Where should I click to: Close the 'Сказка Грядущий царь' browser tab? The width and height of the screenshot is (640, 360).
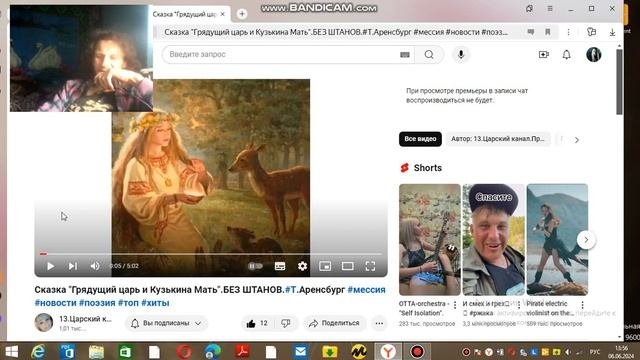pyautogui.click(x=222, y=14)
